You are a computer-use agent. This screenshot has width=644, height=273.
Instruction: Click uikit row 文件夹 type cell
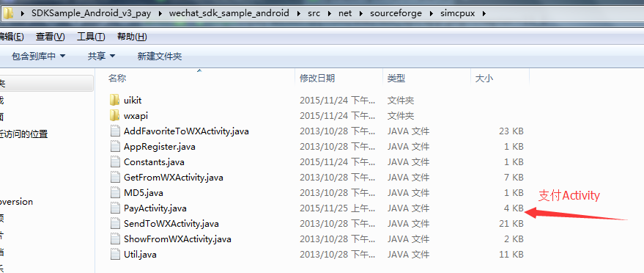pyautogui.click(x=401, y=100)
